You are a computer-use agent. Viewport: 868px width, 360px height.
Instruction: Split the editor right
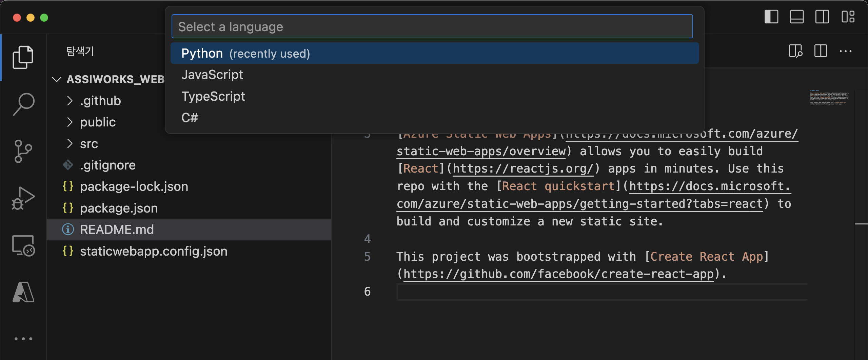(x=821, y=52)
